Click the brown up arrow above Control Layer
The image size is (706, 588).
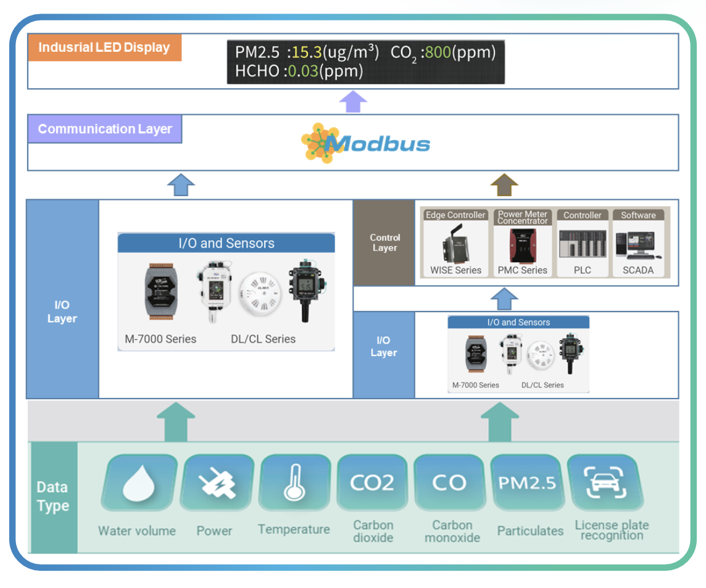pyautogui.click(x=504, y=184)
